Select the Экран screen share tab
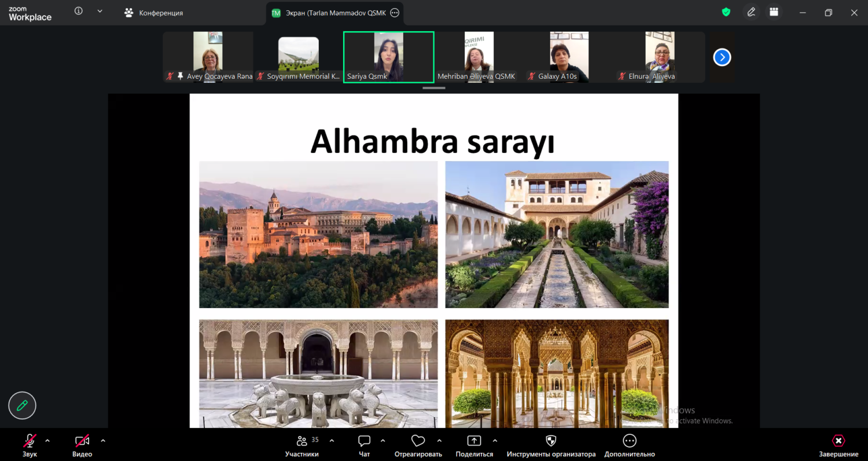 pos(330,13)
